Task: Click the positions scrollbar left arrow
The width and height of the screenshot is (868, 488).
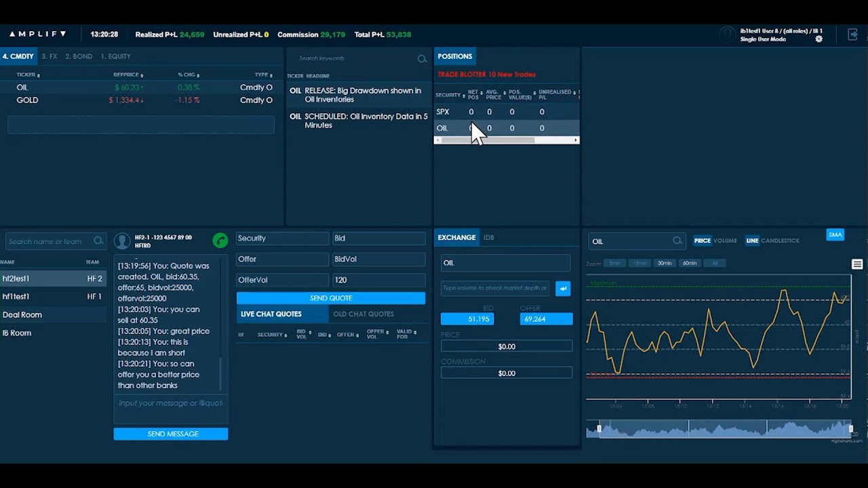Action: click(x=437, y=140)
